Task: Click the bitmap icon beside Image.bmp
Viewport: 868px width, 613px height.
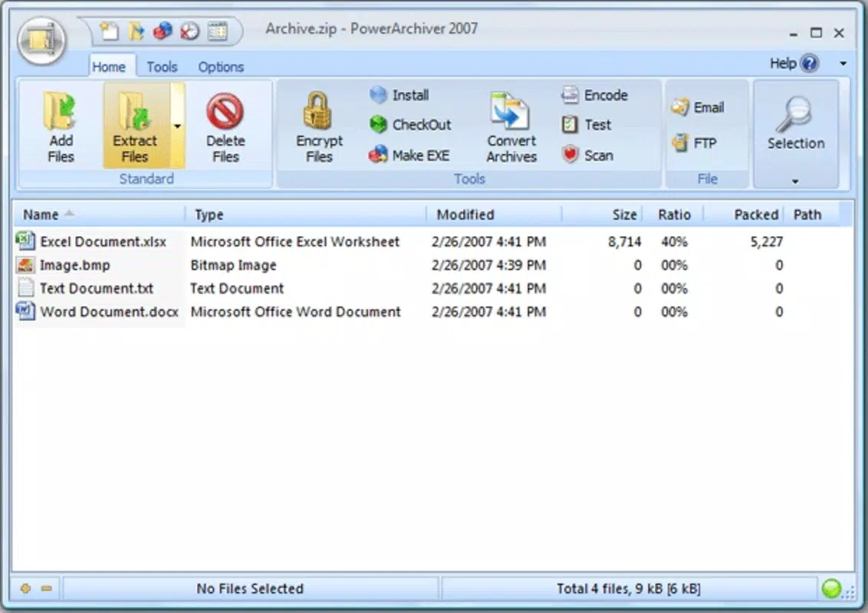Action: [25, 264]
